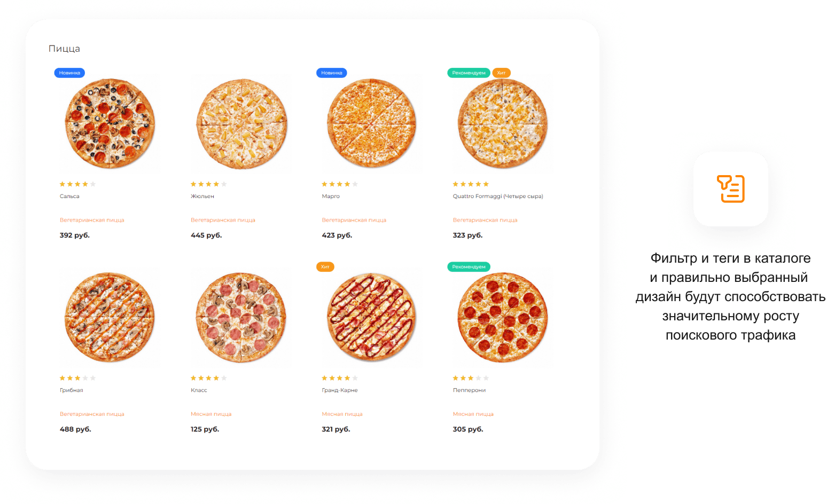Click the Хит badge on Гранд-Карне
827x504 pixels.
coord(325,266)
